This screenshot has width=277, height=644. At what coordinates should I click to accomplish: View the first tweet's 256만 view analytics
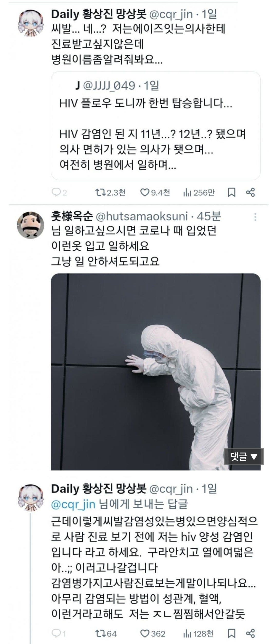point(199,192)
